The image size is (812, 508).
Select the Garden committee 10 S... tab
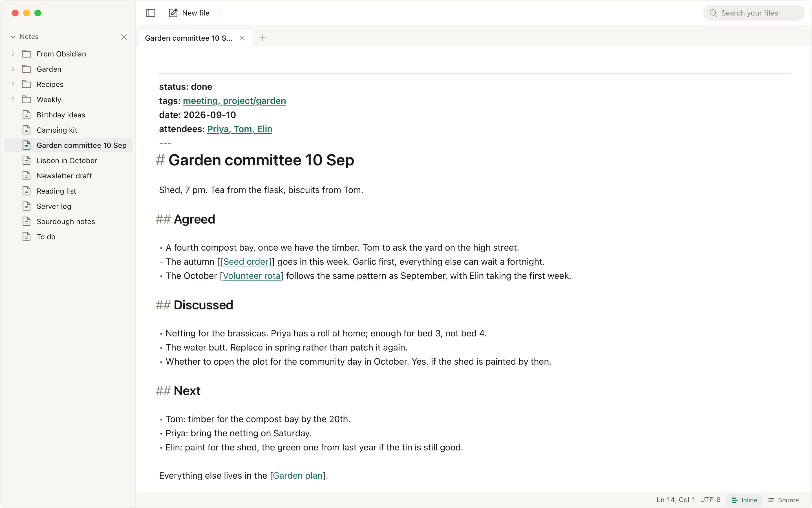point(195,38)
